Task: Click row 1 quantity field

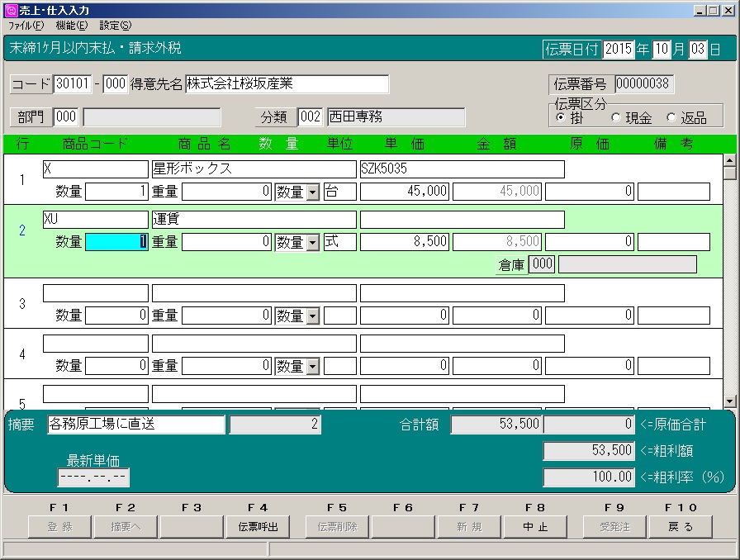Action: tap(116, 192)
